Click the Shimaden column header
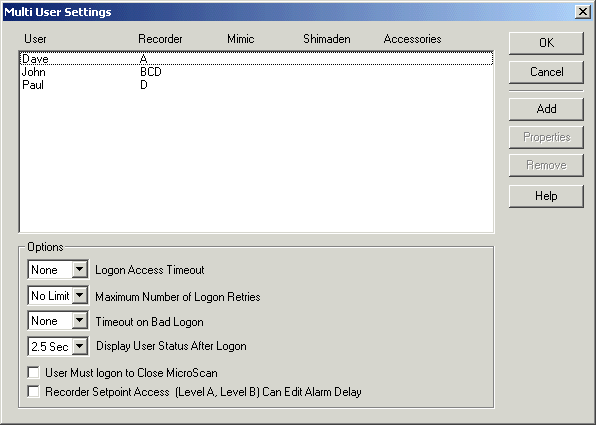The image size is (596, 425). coord(327,39)
